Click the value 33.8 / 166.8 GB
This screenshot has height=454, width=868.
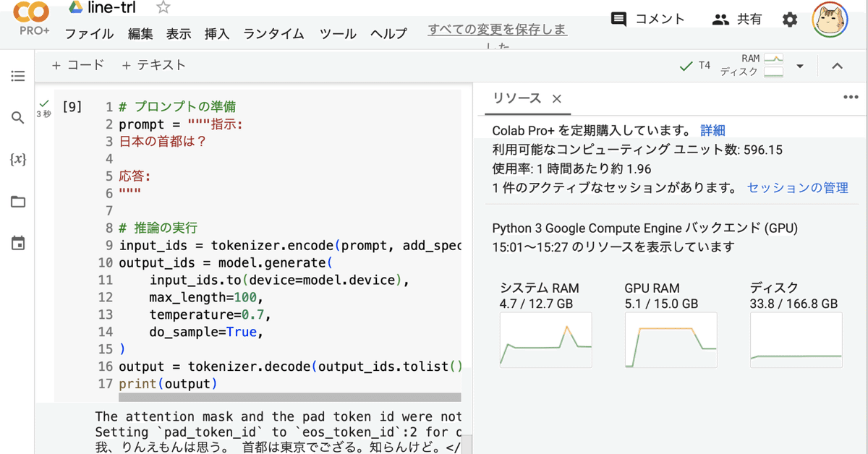pyautogui.click(x=793, y=304)
